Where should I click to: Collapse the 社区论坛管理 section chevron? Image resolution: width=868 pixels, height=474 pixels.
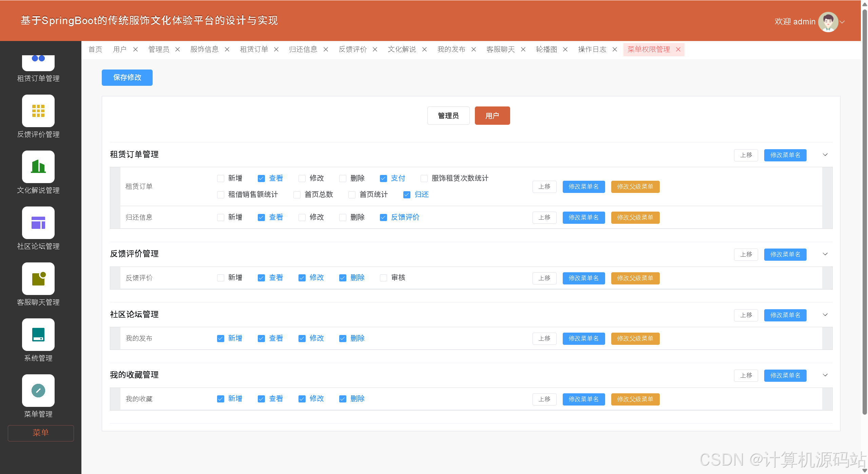(x=825, y=315)
